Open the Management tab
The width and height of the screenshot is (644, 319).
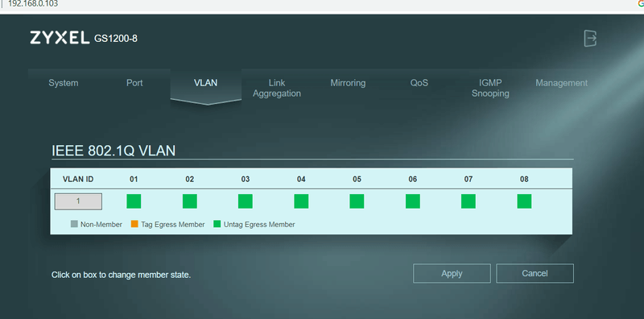561,83
